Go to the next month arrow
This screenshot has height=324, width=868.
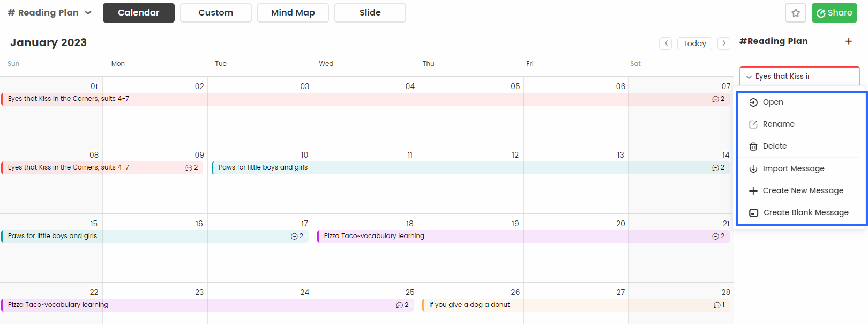coord(724,43)
